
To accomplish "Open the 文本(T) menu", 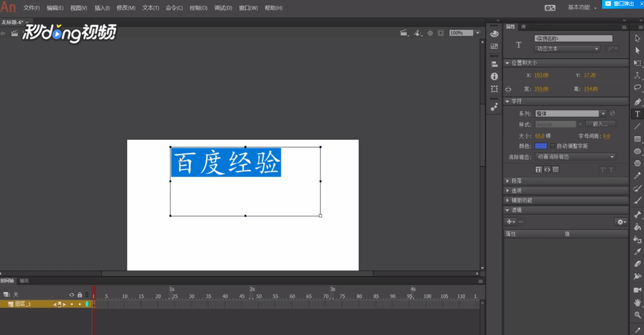I will (x=151, y=8).
